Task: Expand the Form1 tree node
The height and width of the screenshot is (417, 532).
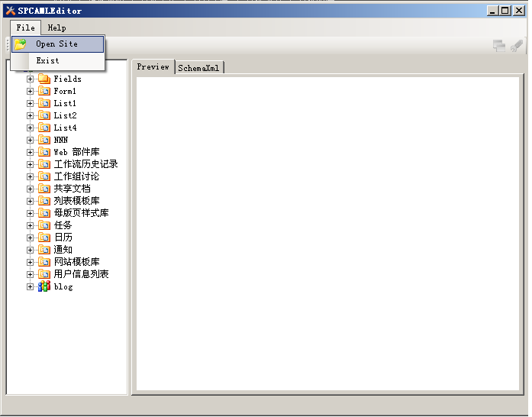Action: coord(30,91)
